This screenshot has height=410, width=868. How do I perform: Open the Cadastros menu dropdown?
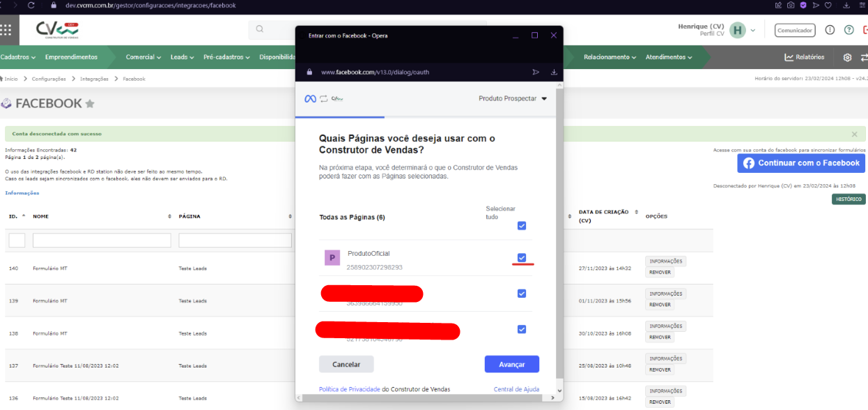click(20, 57)
